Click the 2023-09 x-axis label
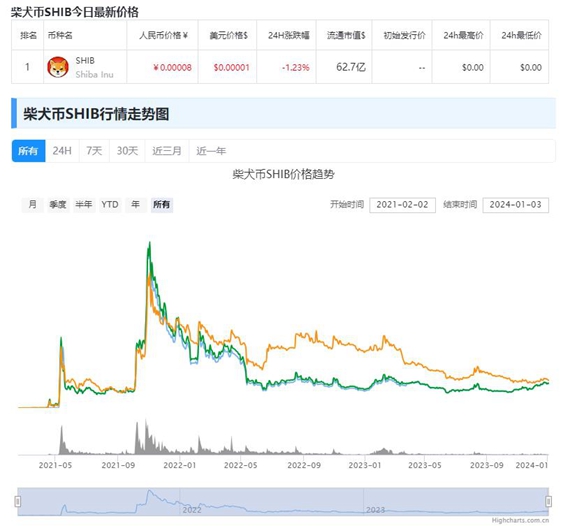The height and width of the screenshot is (526, 570). [486, 465]
